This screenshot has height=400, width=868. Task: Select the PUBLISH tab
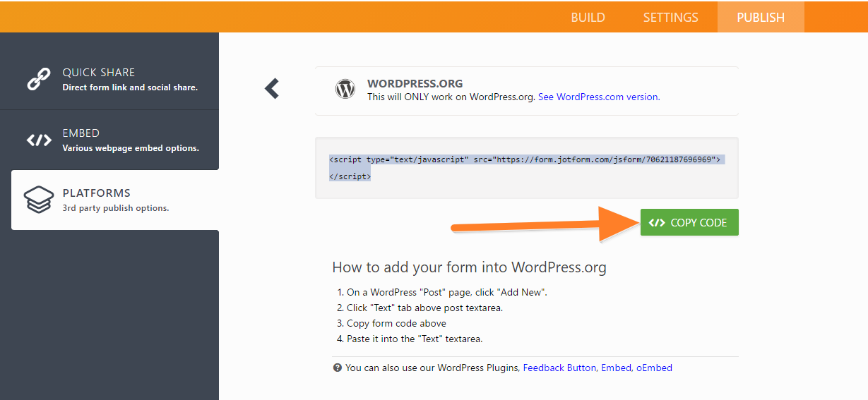(760, 18)
